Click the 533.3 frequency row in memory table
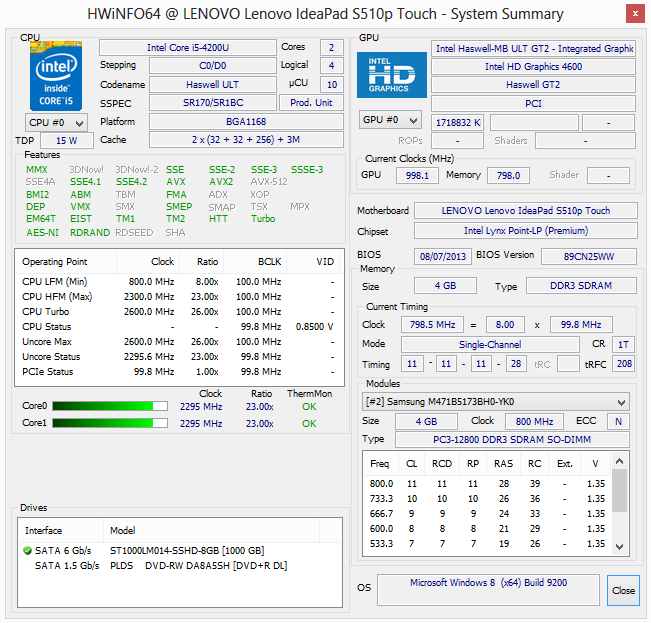This screenshot has width=651, height=623. coord(487,543)
